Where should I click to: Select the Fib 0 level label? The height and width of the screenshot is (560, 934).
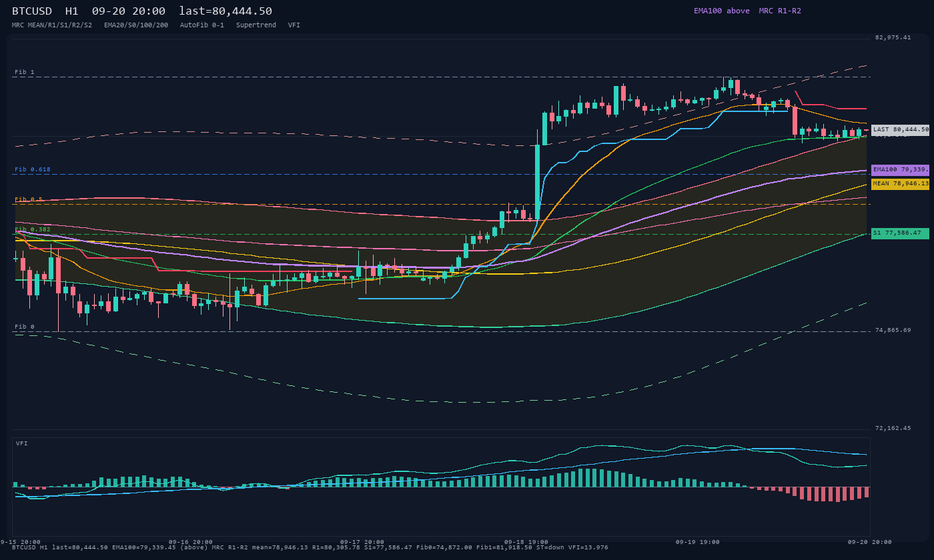[x=25, y=327]
